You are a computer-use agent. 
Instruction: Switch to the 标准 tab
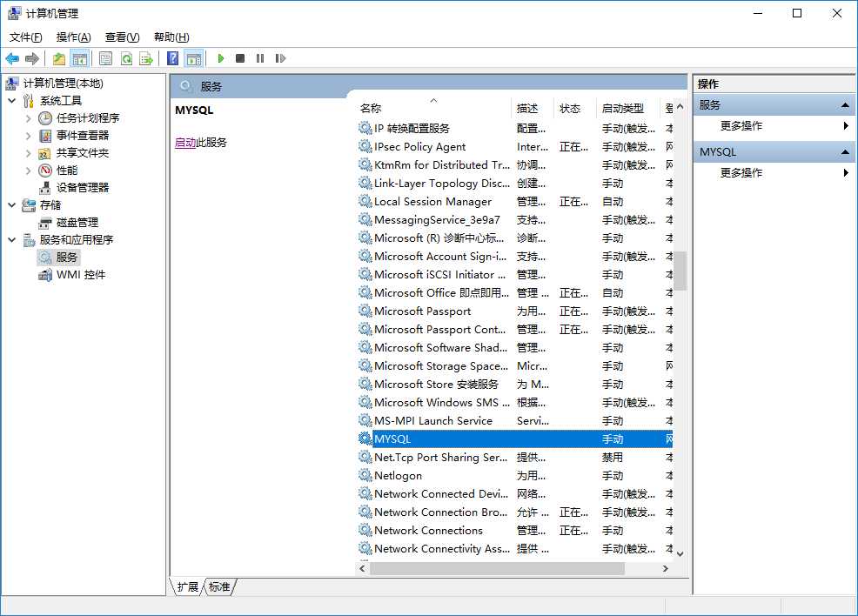coord(219,586)
